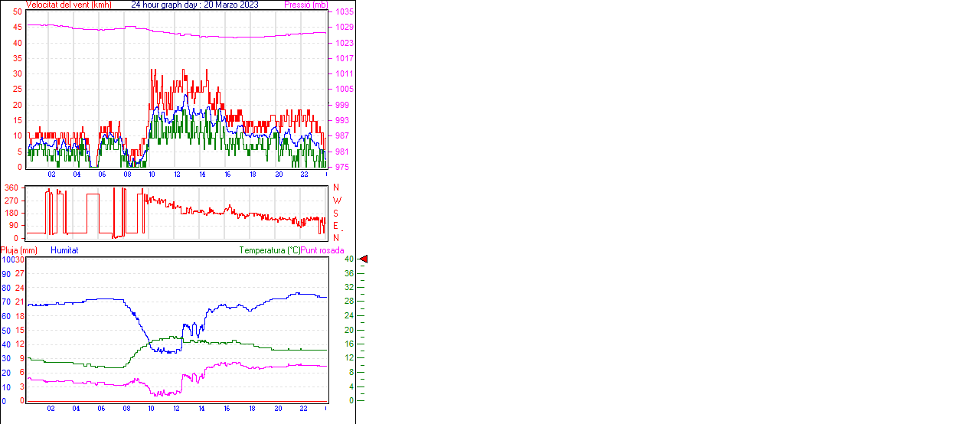Click the 'W' compass direction label

click(337, 201)
